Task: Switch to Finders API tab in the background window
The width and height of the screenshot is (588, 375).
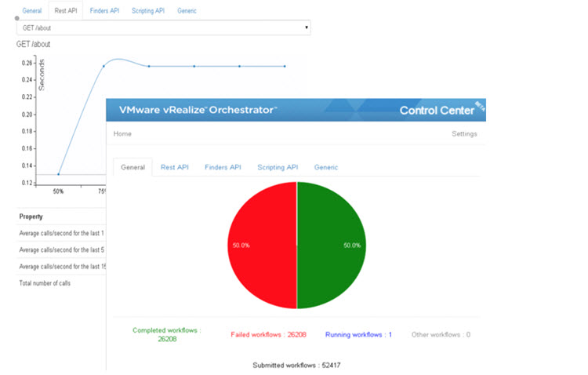Action: 104,11
